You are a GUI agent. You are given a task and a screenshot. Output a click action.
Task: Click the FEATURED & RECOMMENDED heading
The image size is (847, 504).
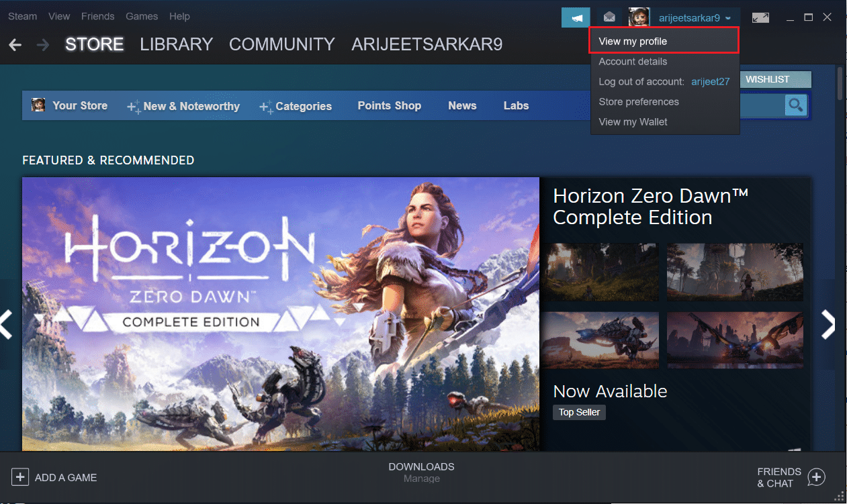pyautogui.click(x=108, y=160)
